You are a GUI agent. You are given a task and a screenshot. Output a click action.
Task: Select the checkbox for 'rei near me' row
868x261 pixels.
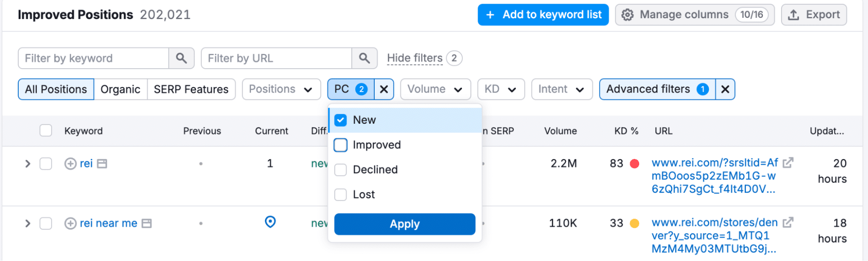click(46, 224)
